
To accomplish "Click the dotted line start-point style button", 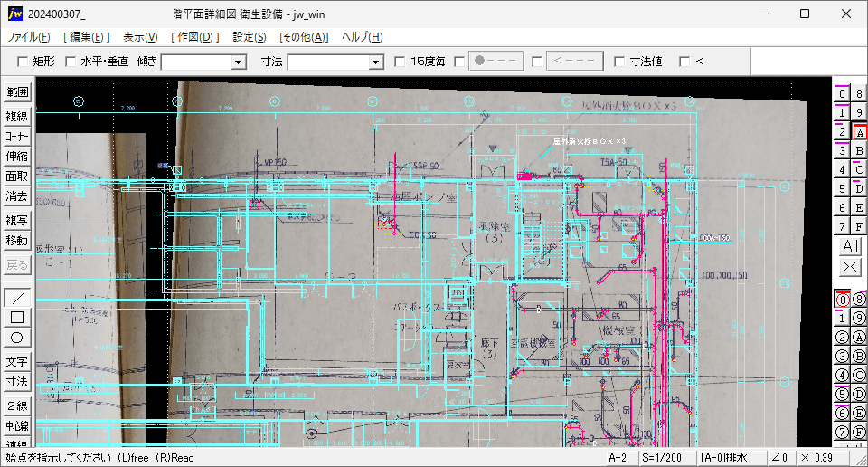I will [496, 61].
